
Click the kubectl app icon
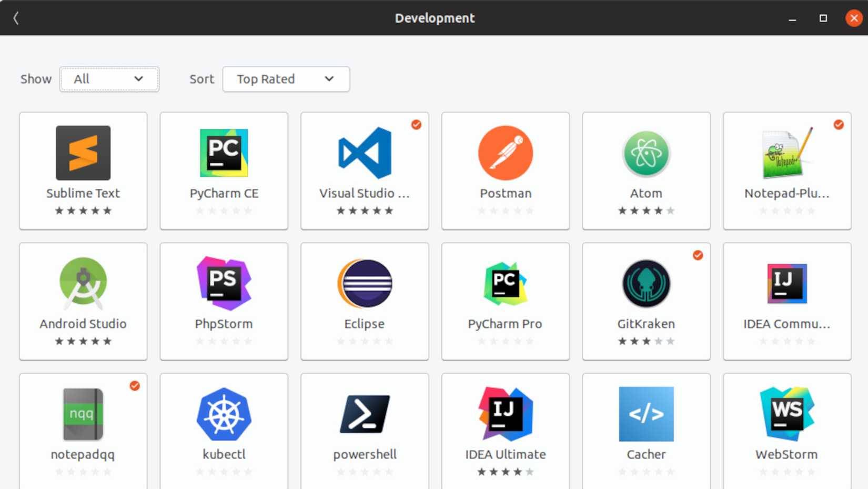[224, 414]
